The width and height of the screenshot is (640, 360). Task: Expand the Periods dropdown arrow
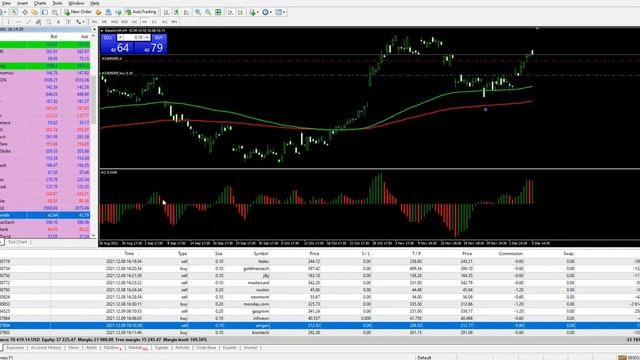271,12
